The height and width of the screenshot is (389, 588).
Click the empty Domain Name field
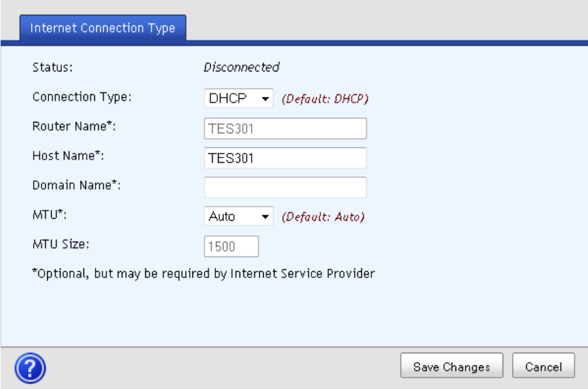285,188
